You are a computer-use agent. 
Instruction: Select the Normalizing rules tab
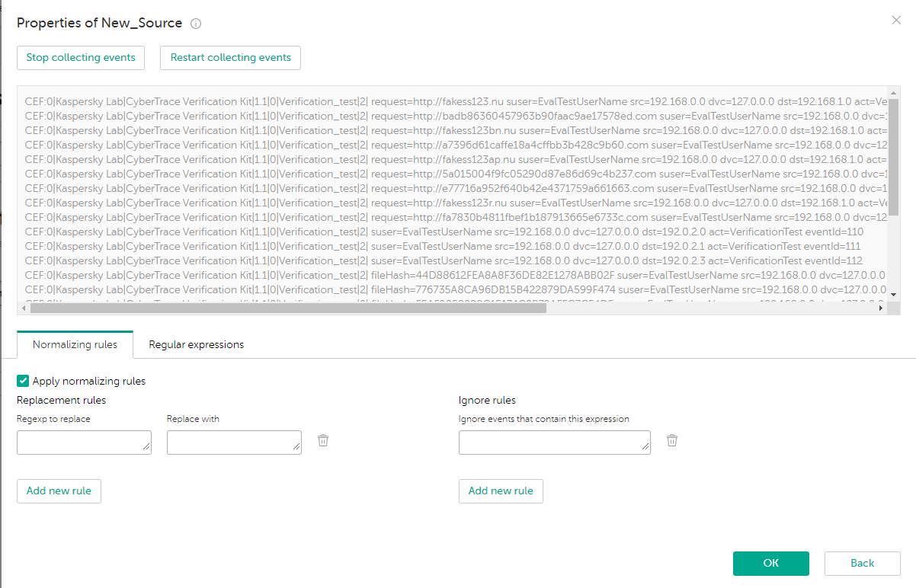(x=75, y=344)
